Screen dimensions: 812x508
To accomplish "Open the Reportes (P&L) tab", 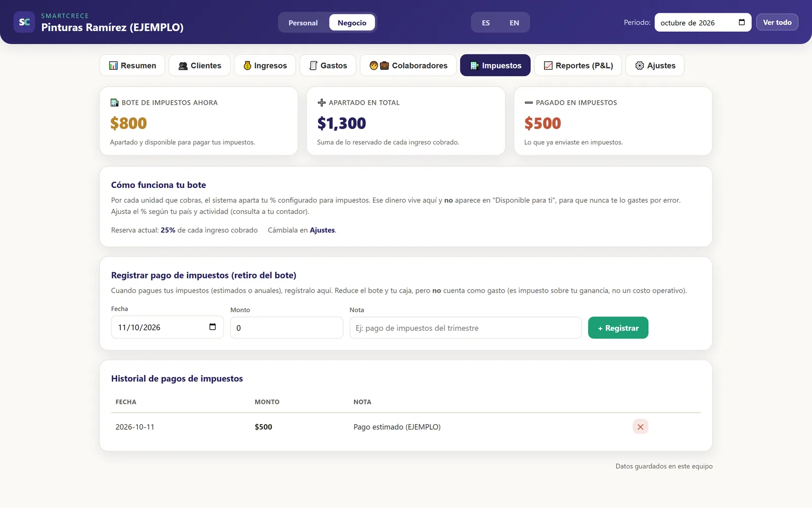I will click(578, 66).
